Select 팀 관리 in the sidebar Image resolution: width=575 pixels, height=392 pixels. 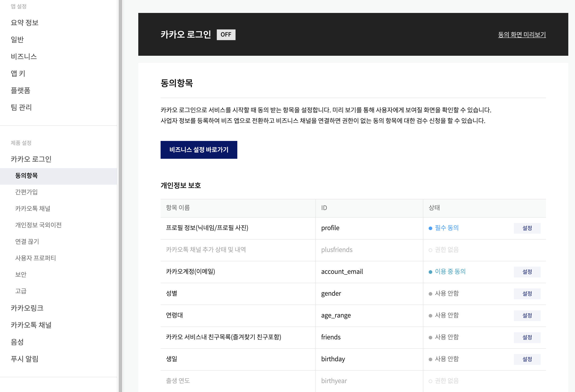21,107
